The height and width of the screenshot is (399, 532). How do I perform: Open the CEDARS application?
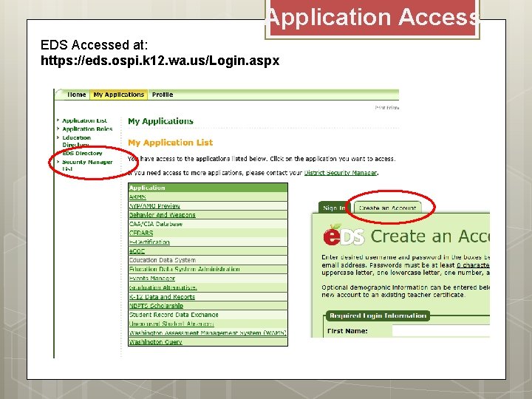(141, 233)
